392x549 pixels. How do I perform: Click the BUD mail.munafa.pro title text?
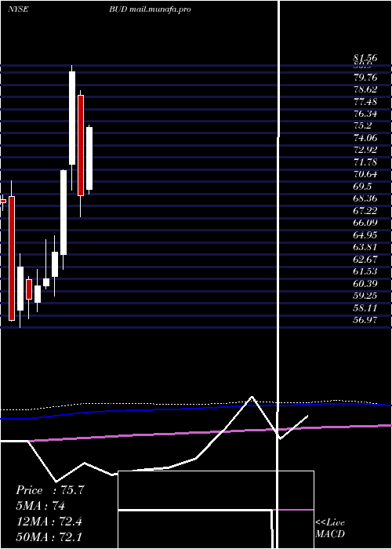[150, 9]
